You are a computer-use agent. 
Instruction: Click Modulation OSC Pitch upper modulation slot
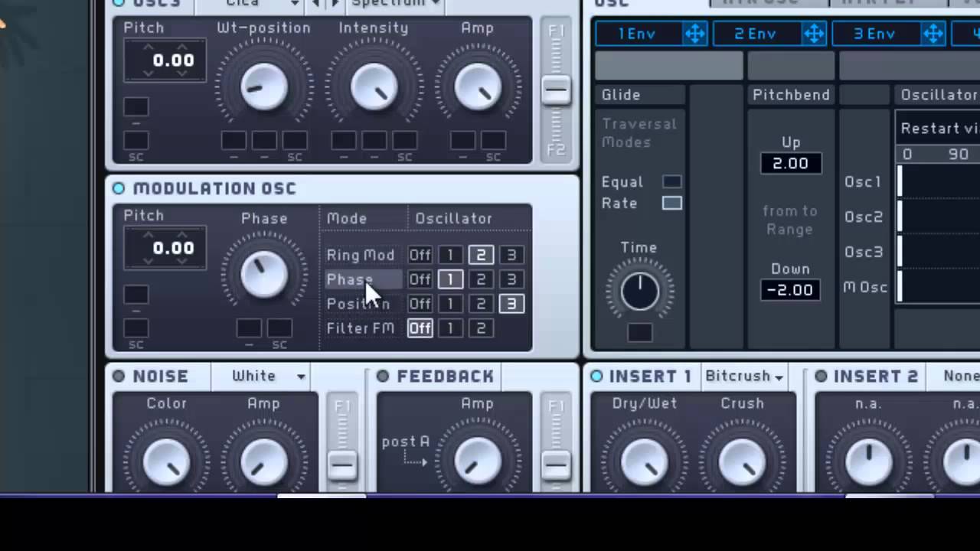point(136,295)
